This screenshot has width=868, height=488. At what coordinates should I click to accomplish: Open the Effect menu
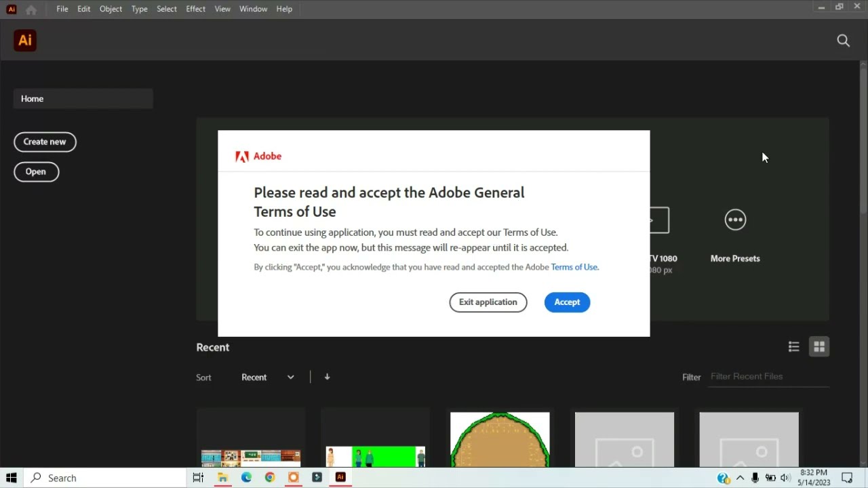[196, 9]
